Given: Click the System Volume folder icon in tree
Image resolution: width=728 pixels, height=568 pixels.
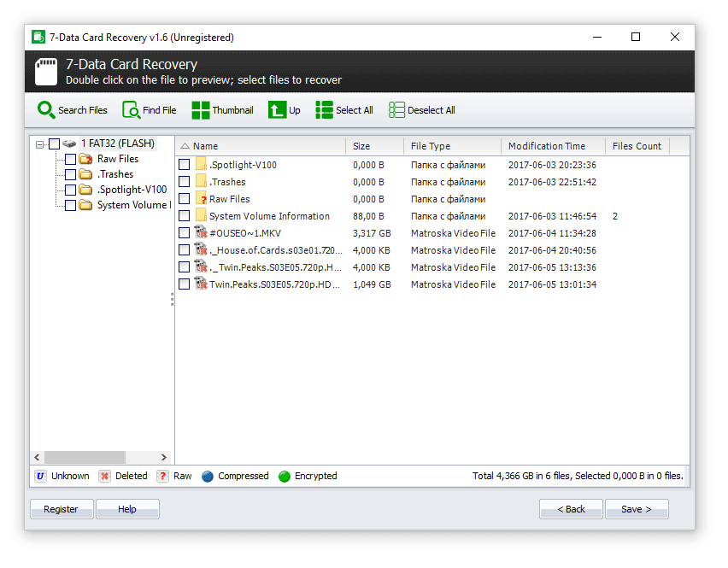Looking at the screenshot, I should click(x=85, y=205).
